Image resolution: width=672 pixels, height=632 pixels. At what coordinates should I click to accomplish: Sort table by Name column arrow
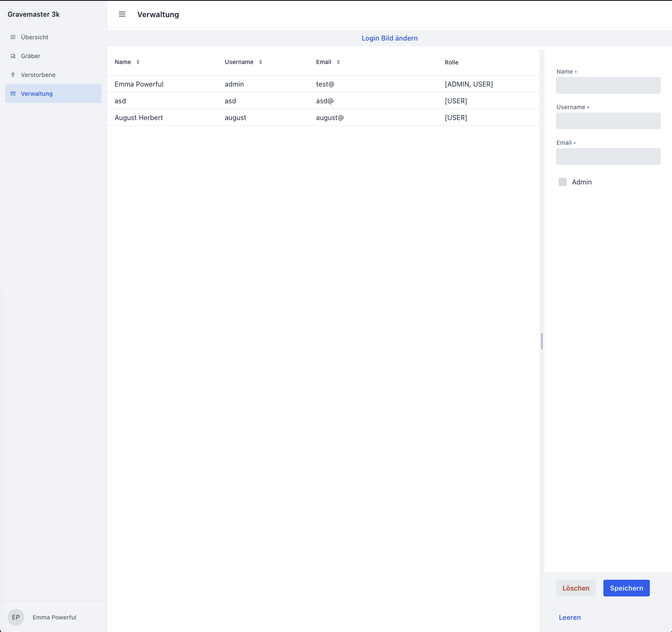138,62
